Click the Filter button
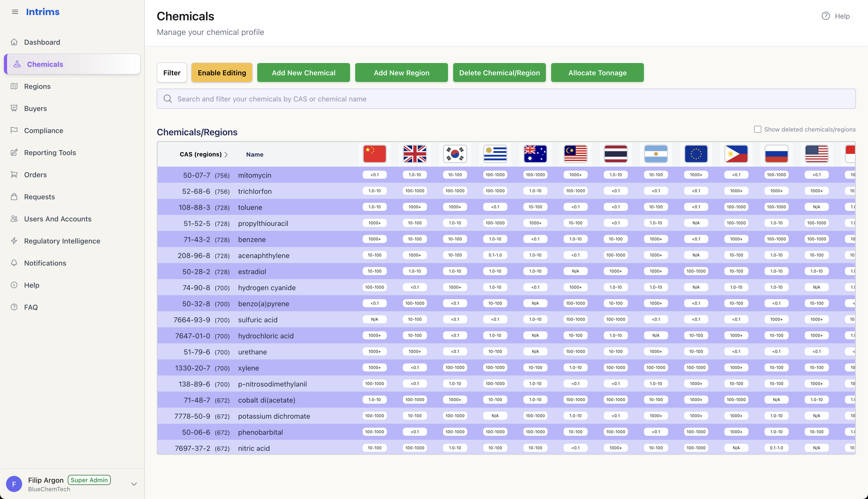The image size is (868, 499). (172, 73)
